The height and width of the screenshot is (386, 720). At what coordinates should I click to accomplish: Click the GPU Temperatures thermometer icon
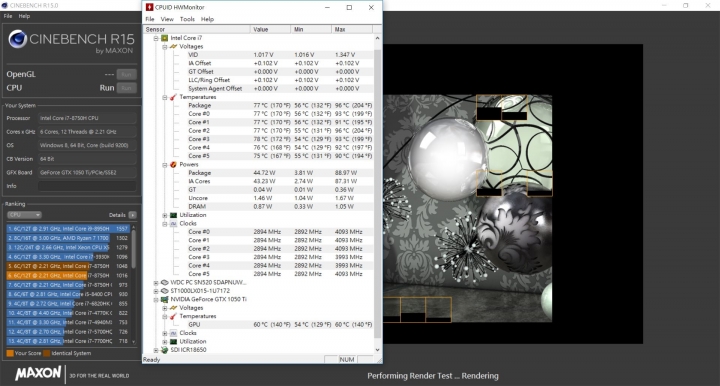173,316
